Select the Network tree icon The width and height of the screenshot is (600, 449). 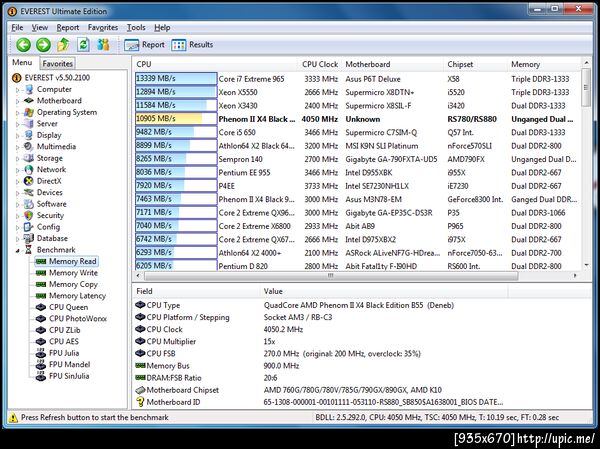[x=29, y=170]
